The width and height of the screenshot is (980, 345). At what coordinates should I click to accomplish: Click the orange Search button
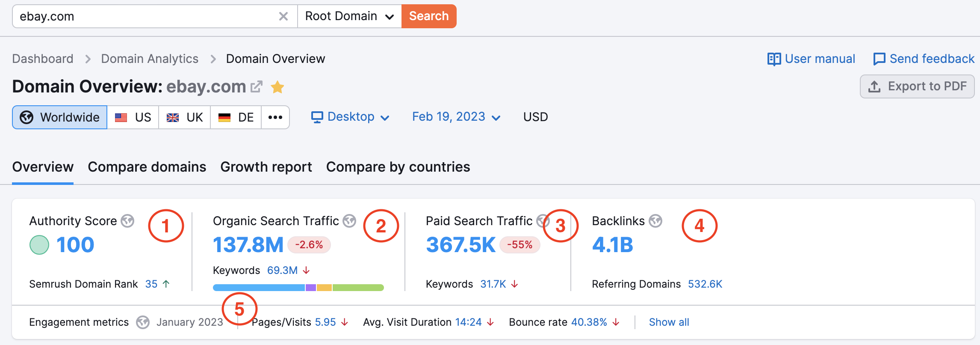pos(429,16)
